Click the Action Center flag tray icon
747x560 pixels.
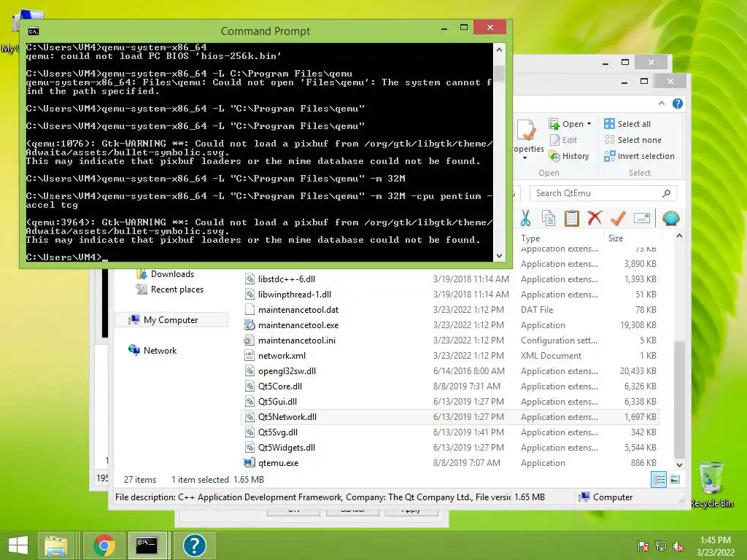643,545
